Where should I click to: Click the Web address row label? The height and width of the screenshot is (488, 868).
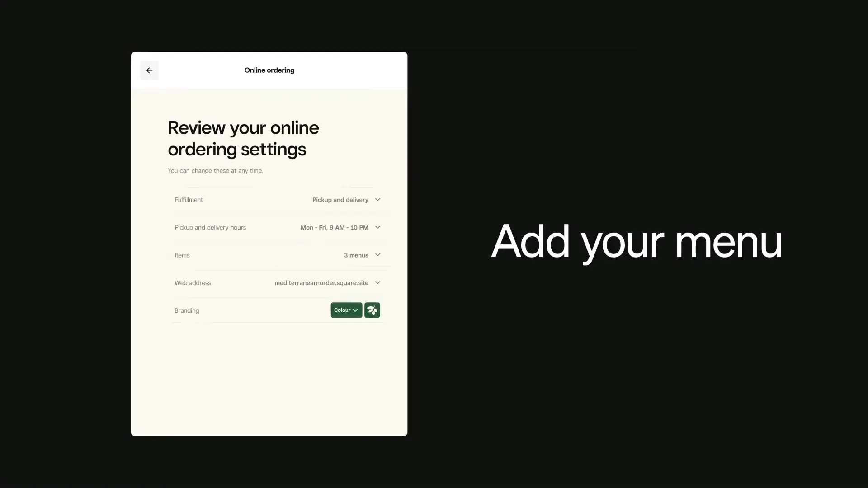point(193,282)
